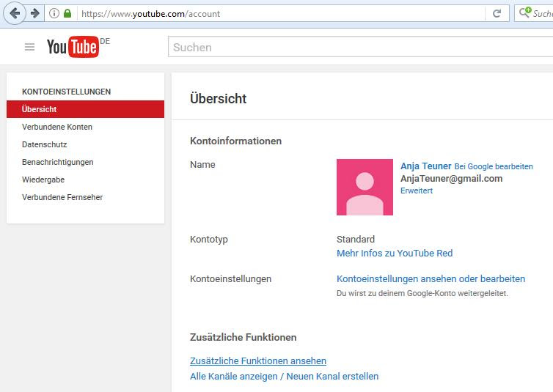This screenshot has width=553, height=392.
Task: Open Zusätzliche Funktionen ansehen link
Action: 258,361
